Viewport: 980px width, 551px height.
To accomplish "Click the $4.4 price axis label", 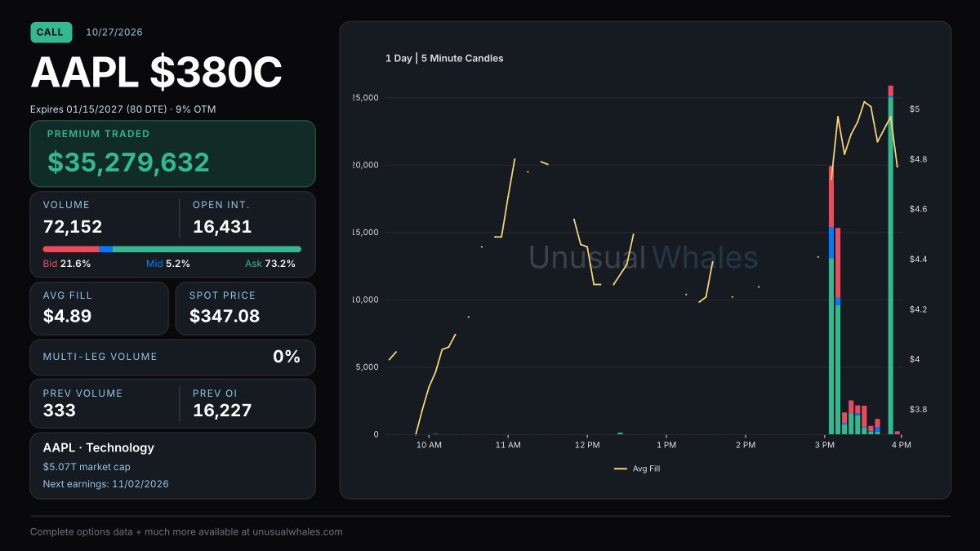I will click(x=919, y=260).
